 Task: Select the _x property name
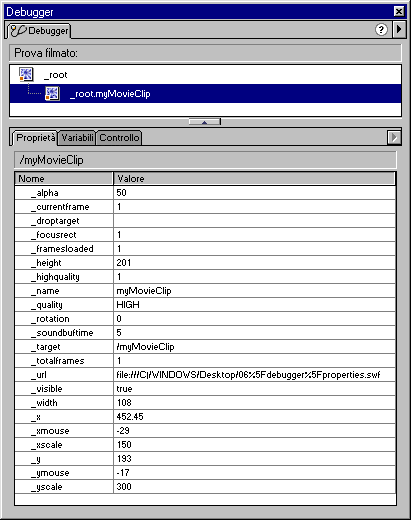pyautogui.click(x=36, y=417)
